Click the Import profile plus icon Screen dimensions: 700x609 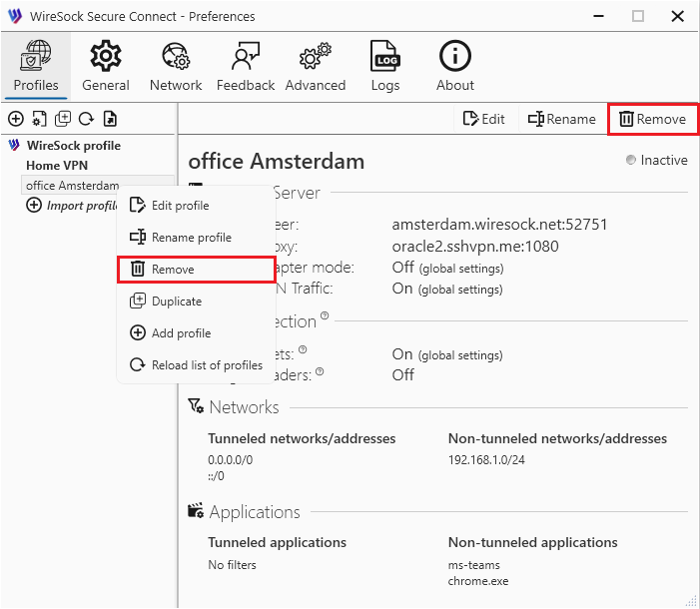coord(34,206)
